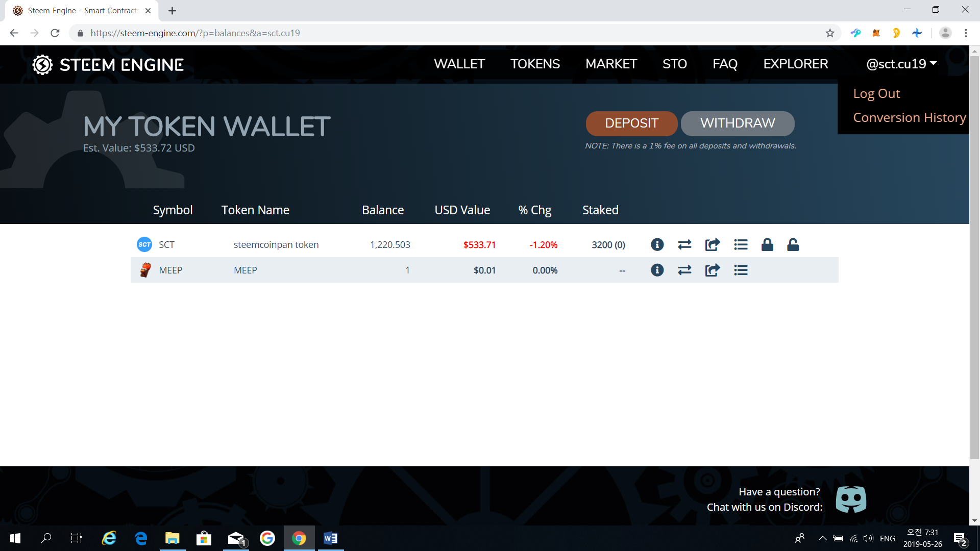Click SCT USD value $533.71
Screen dimensions: 980x551
pyautogui.click(x=479, y=244)
